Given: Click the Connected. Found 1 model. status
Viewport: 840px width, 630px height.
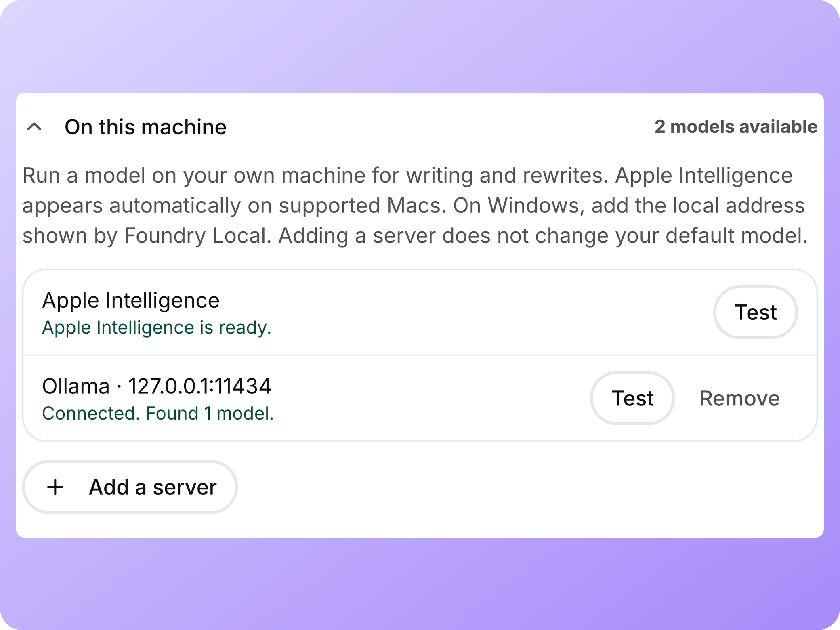Looking at the screenshot, I should 158,413.
